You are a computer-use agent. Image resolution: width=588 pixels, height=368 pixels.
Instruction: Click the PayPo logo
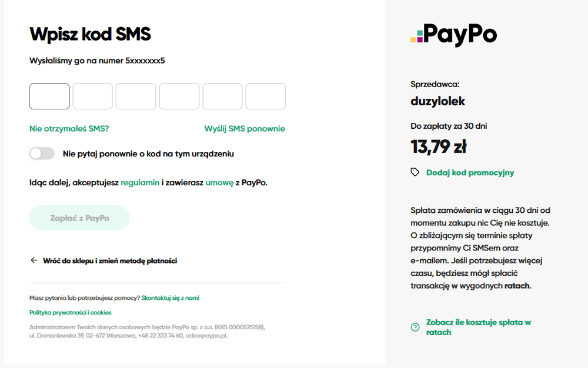tap(454, 35)
